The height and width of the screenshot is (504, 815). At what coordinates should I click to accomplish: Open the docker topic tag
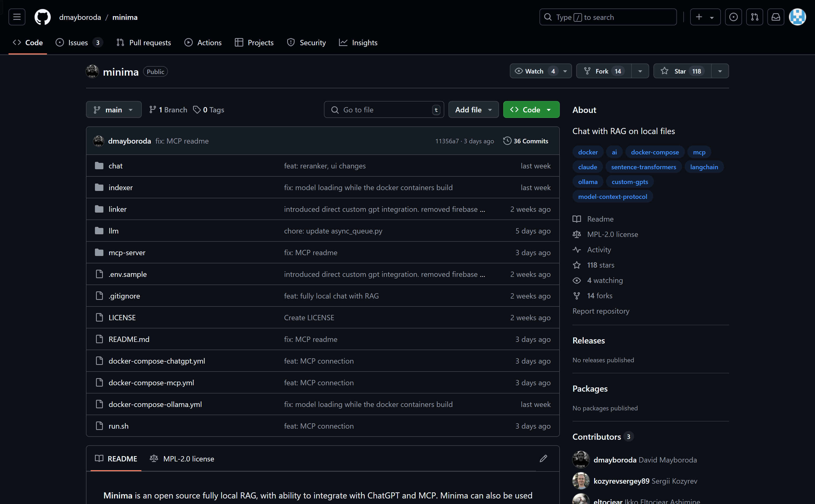[588, 152]
